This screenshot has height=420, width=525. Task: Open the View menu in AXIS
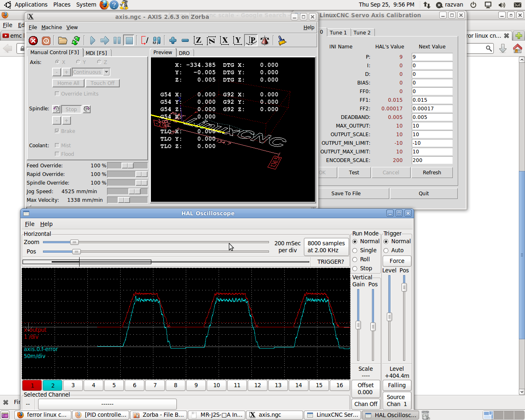tap(72, 27)
